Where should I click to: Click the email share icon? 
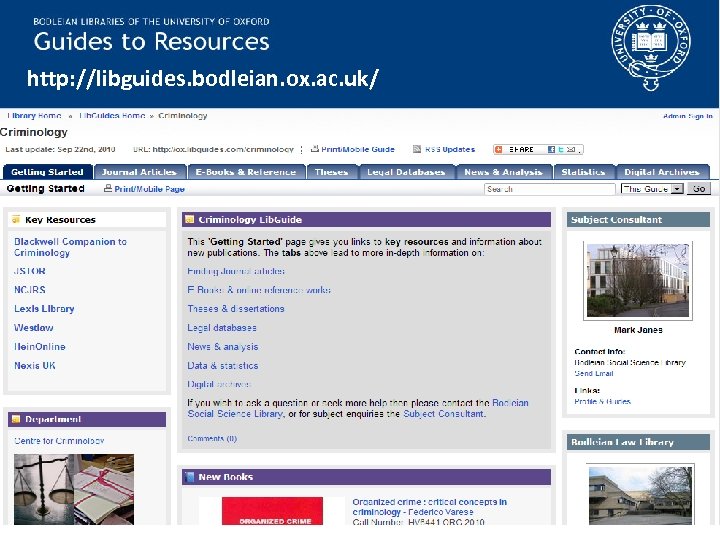coord(570,149)
